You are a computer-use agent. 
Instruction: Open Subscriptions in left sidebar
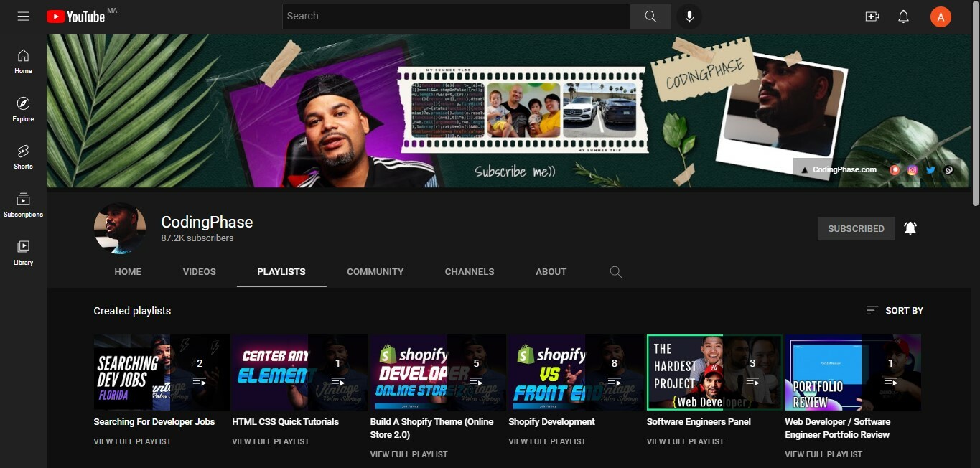click(23, 205)
